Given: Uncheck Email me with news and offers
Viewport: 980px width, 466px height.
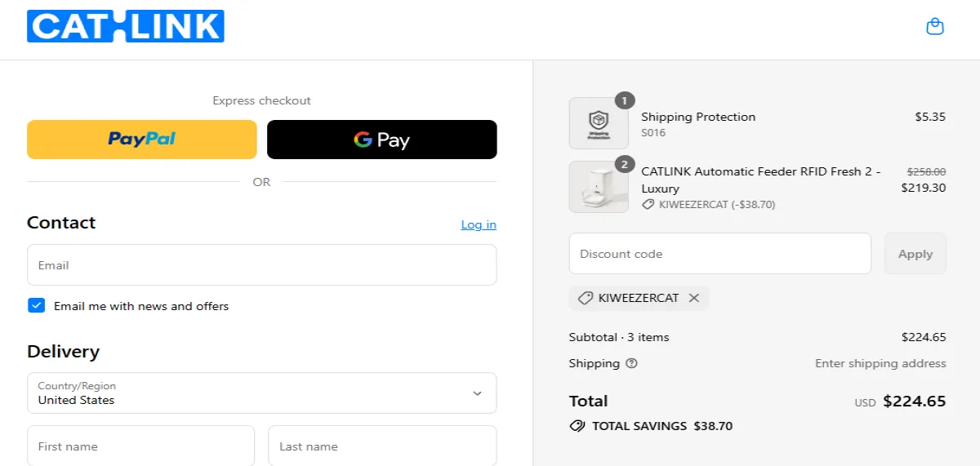Looking at the screenshot, I should point(36,305).
